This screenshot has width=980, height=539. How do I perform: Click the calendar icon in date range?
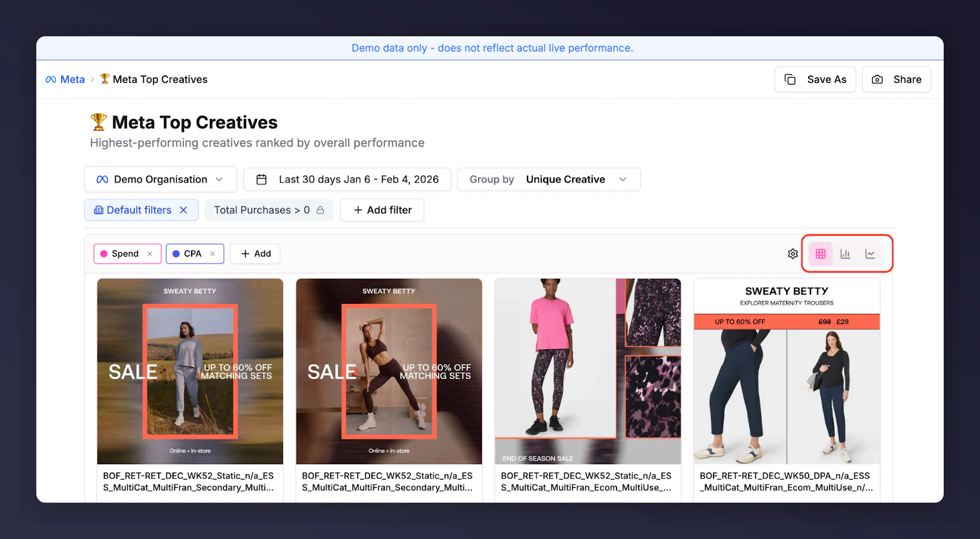(261, 180)
